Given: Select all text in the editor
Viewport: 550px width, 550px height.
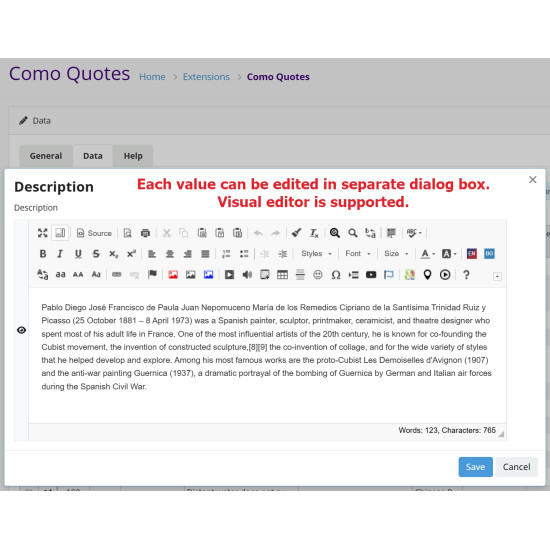Looking at the screenshot, I should pyautogui.click(x=391, y=233).
